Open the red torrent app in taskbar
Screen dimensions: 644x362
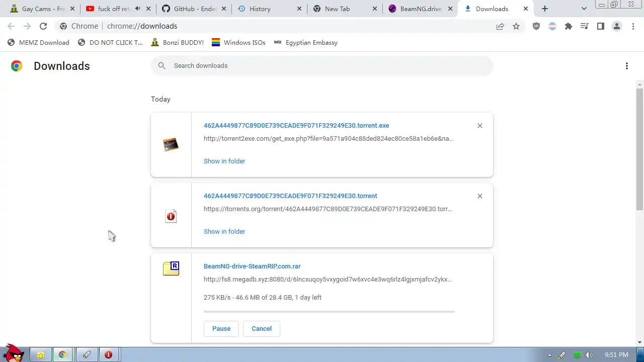[x=108, y=354]
